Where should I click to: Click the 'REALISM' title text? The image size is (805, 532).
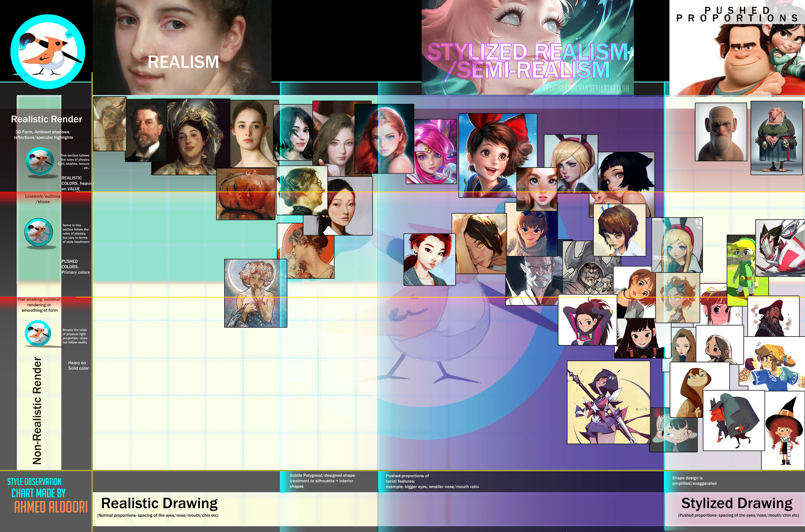pos(183,62)
